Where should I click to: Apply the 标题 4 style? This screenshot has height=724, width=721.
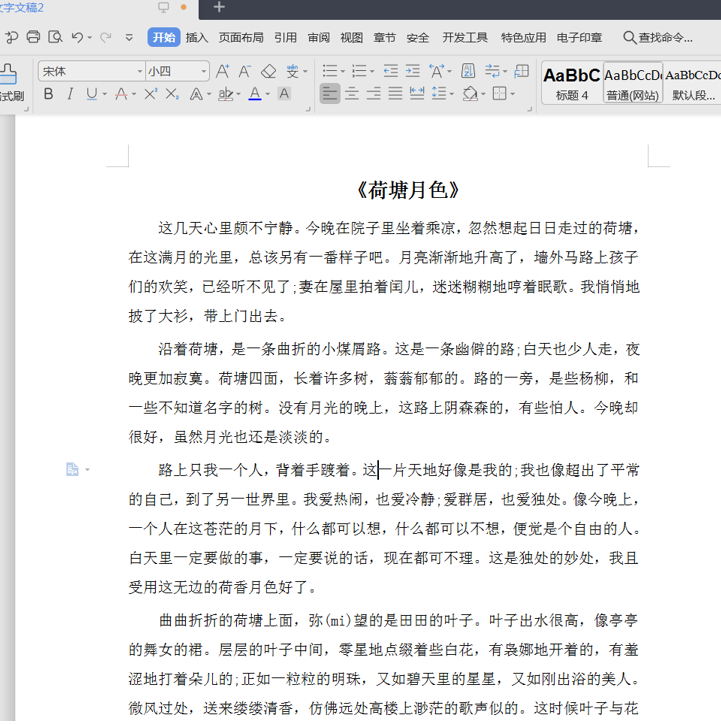[571, 83]
